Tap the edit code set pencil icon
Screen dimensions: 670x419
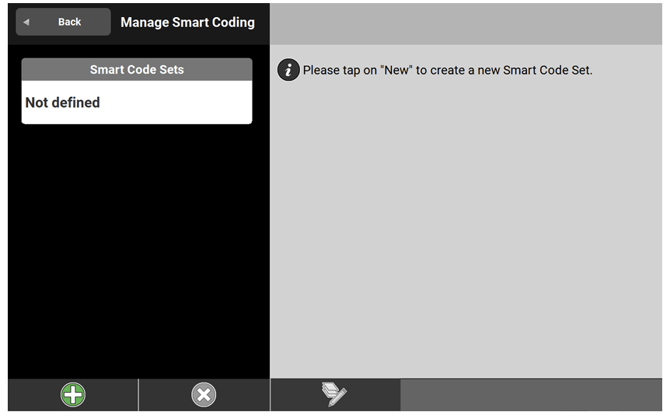(334, 395)
